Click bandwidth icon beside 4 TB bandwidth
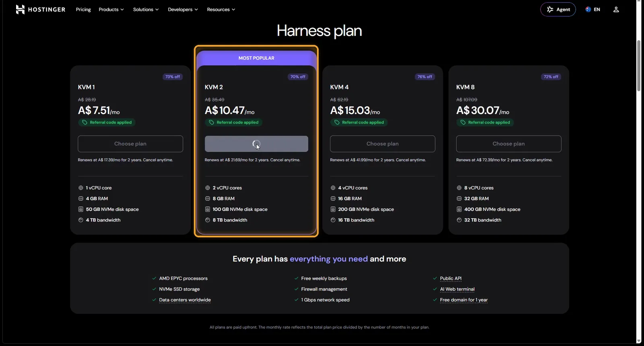The image size is (644, 346). (x=81, y=220)
